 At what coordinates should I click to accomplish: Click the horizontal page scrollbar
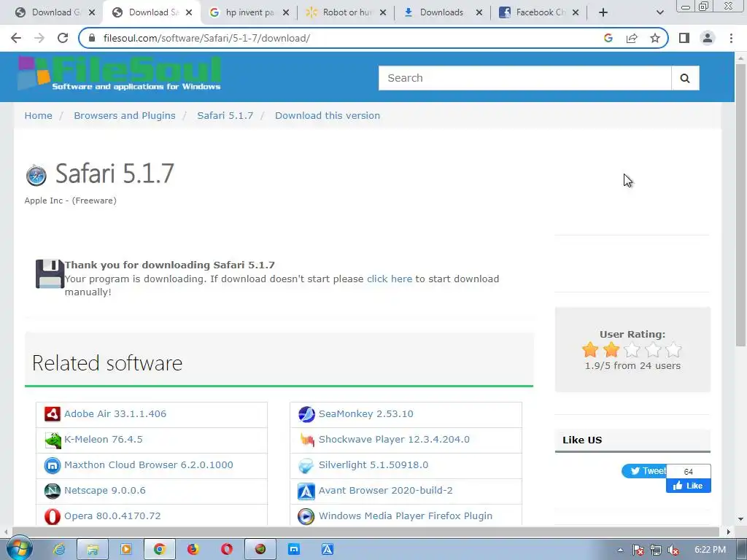pyautogui.click(x=365, y=532)
